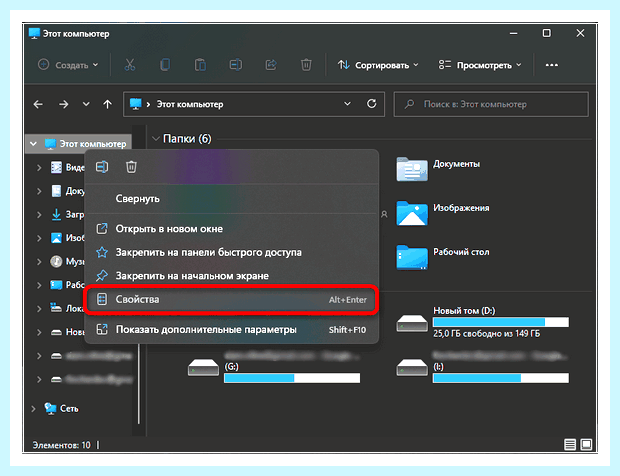
Task: Expand the address bar history dropdown
Action: click(x=347, y=104)
